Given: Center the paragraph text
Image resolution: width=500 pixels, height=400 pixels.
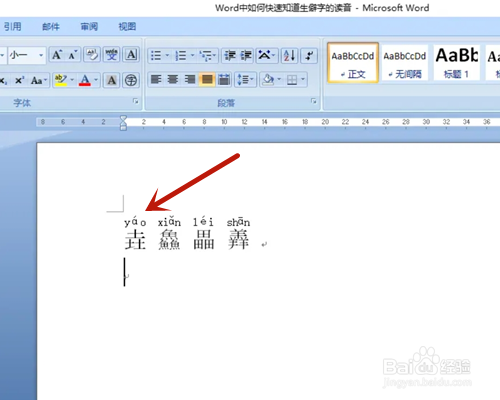Looking at the screenshot, I should (173, 80).
